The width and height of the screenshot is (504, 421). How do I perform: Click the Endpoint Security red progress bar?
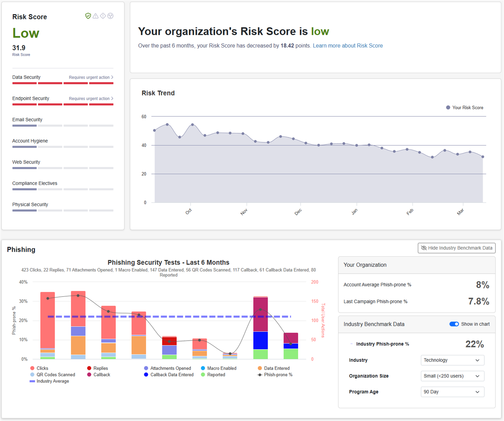[x=62, y=104]
